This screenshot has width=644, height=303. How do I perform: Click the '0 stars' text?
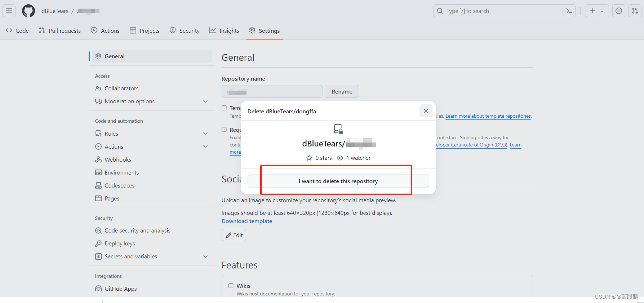[324, 158]
